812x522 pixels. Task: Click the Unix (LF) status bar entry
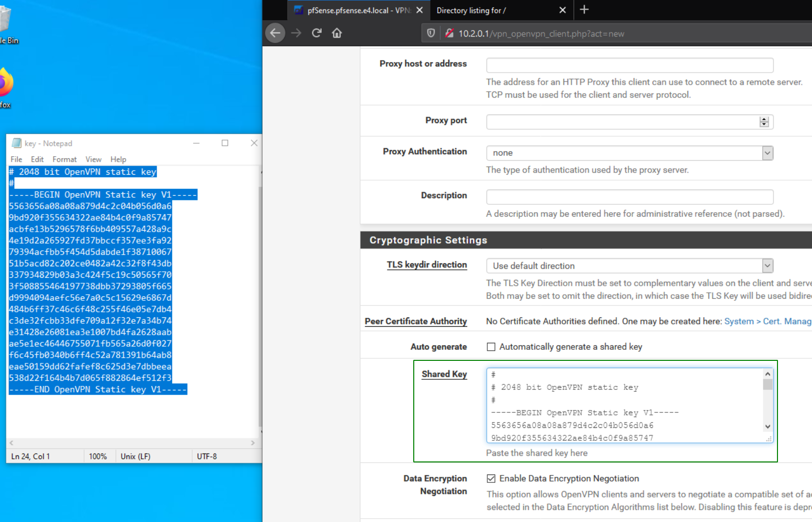tap(136, 456)
